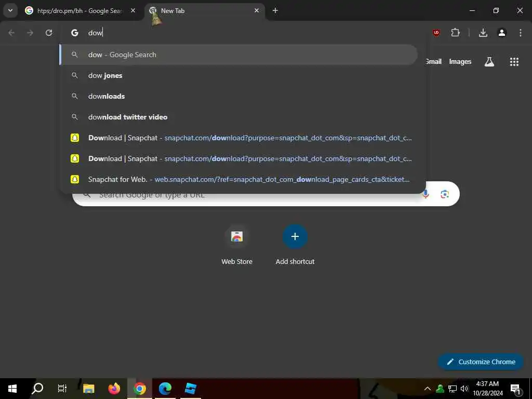This screenshot has height=399, width=532.
Task: Open the Google apps grid
Action: [514, 62]
